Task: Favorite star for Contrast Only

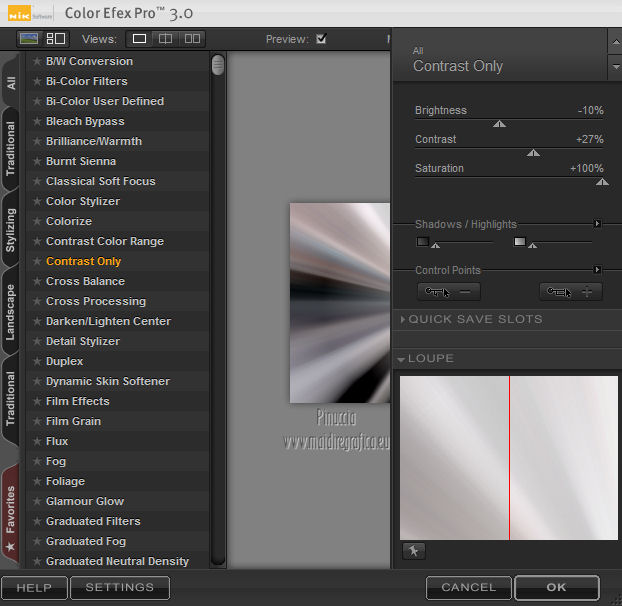Action: (37, 261)
